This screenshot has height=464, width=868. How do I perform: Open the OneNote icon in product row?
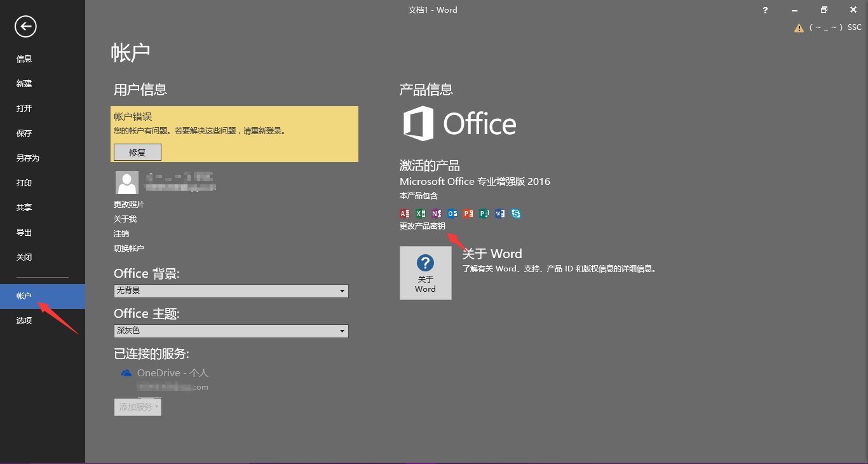[x=436, y=214]
